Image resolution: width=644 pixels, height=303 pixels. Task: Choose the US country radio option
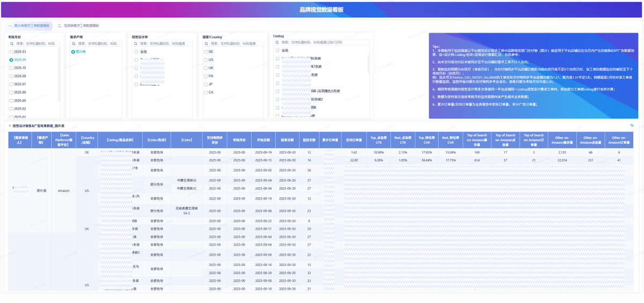[x=204, y=60]
